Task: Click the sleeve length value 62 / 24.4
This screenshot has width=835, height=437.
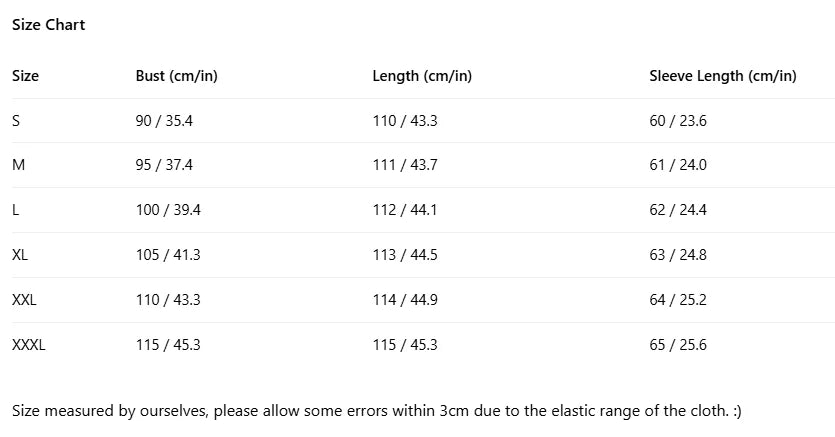Action: (x=677, y=210)
